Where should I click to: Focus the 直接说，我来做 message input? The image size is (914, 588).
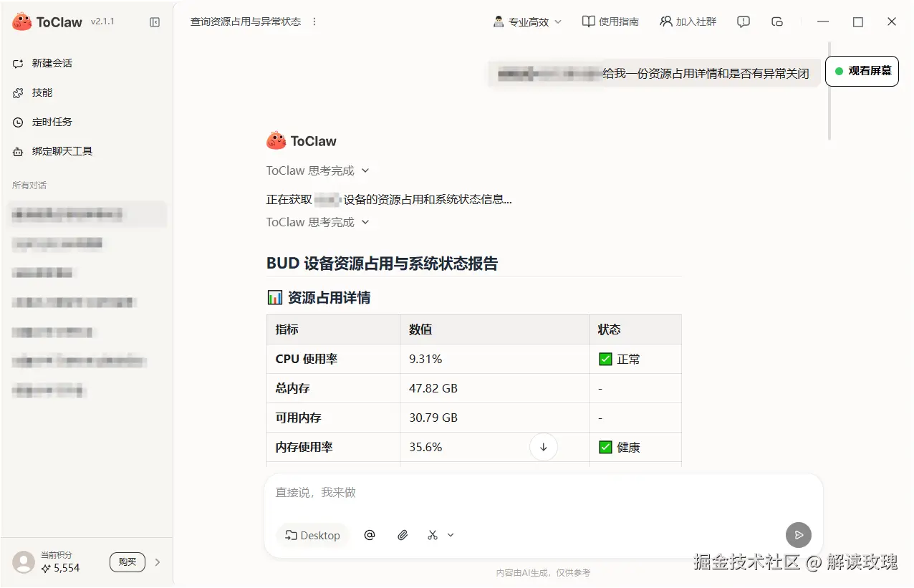[543, 493]
